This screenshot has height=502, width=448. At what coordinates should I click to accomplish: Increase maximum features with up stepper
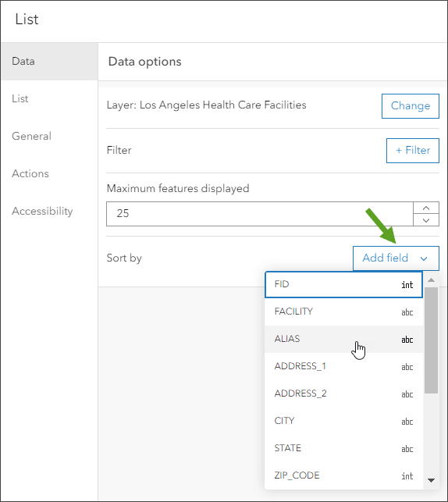[x=426, y=208]
